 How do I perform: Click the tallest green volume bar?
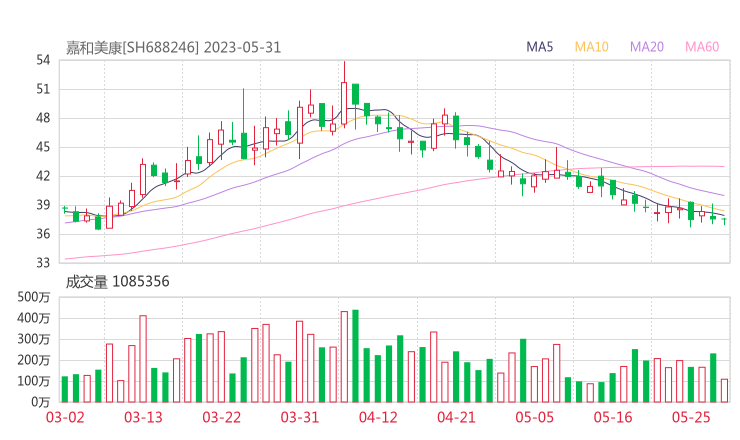355,356
